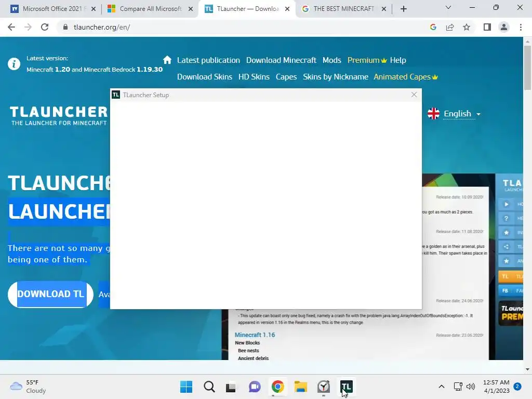Open Download Minecraft menu link
Viewport: 532px width, 399px height.
coord(281,60)
